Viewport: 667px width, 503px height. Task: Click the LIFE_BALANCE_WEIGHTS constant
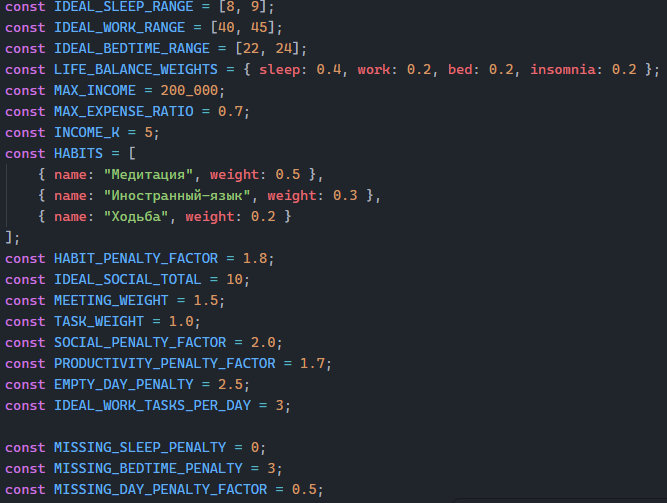(136, 69)
